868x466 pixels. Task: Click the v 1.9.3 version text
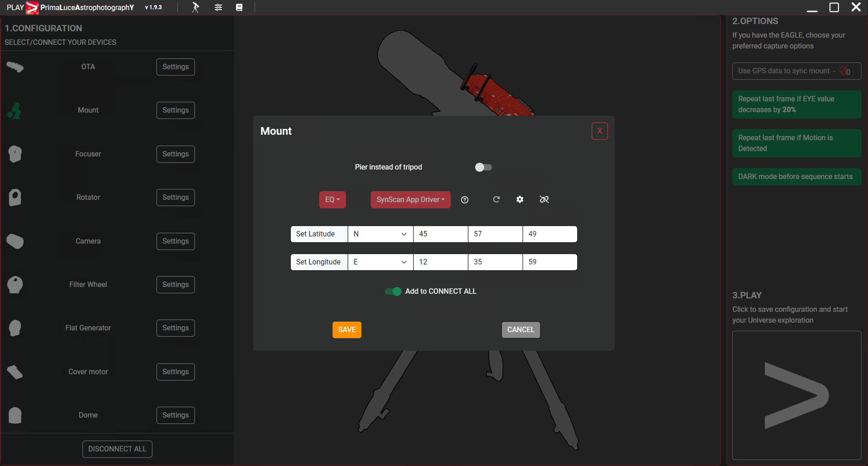click(153, 7)
